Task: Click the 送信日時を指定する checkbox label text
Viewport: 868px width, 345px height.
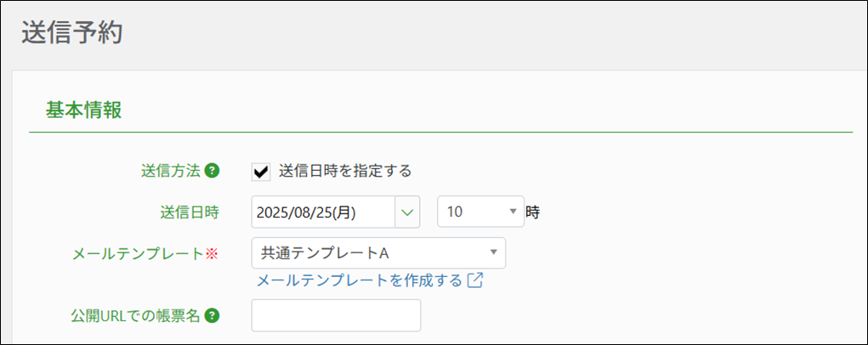Action: point(344,171)
